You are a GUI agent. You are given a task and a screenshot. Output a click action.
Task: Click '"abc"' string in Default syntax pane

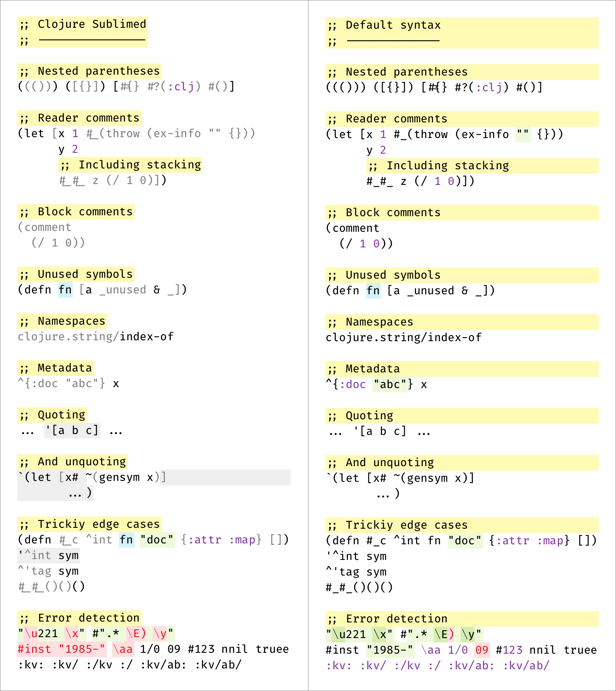(390, 385)
